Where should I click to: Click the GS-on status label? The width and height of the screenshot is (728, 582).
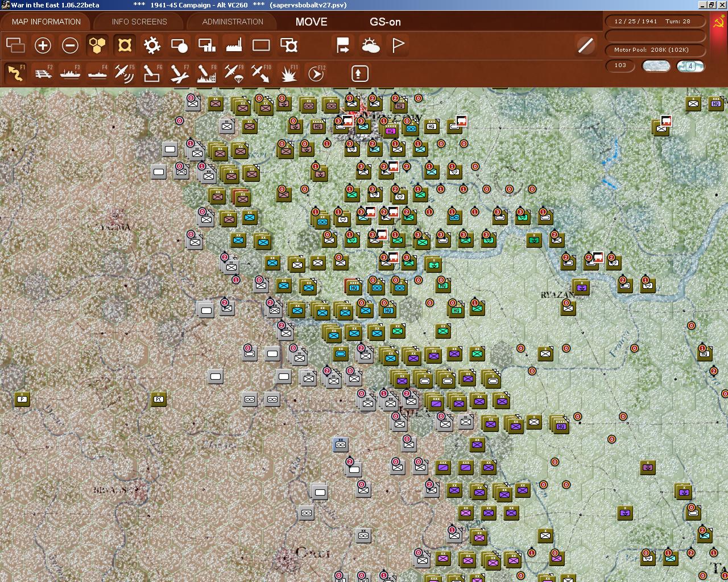pyautogui.click(x=385, y=22)
